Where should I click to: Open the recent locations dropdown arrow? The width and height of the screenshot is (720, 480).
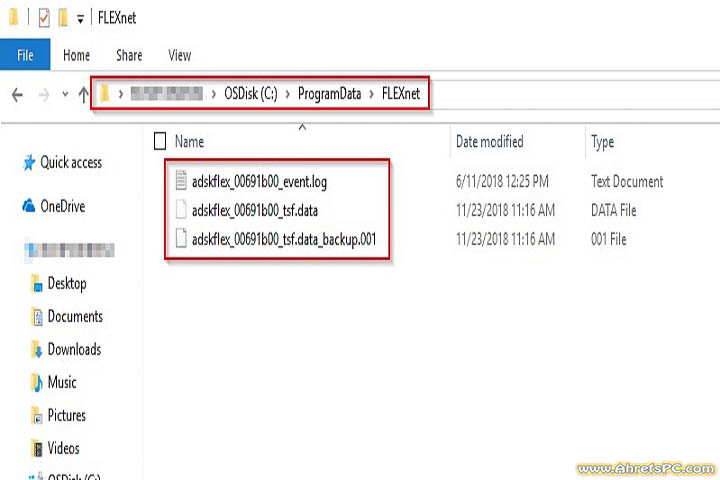[65, 95]
